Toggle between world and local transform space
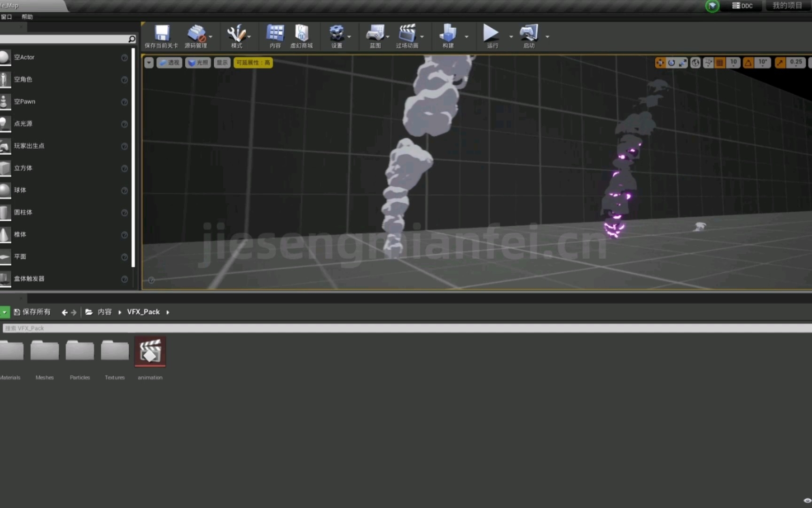This screenshot has width=812, height=508. [695, 63]
